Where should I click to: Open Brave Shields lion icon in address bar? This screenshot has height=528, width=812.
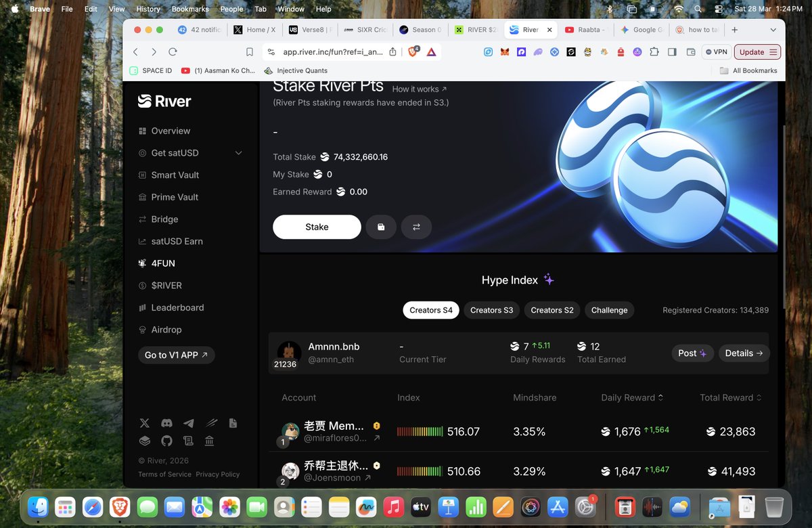point(413,51)
